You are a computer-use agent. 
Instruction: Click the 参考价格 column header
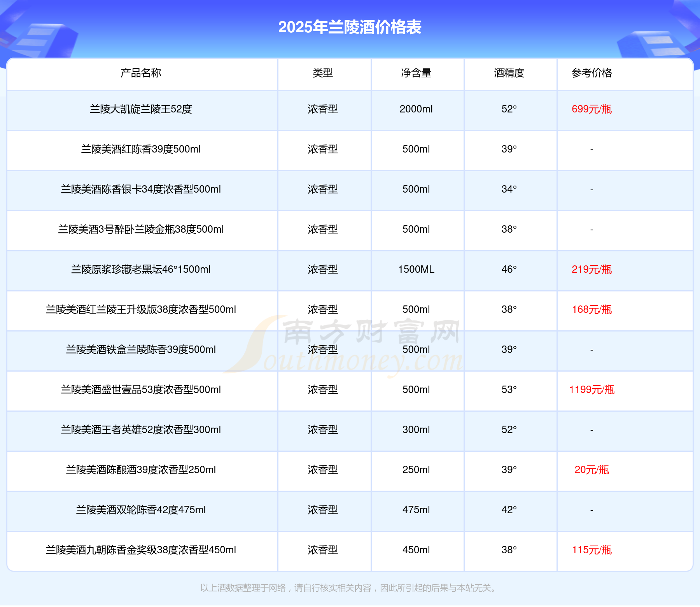592,73
